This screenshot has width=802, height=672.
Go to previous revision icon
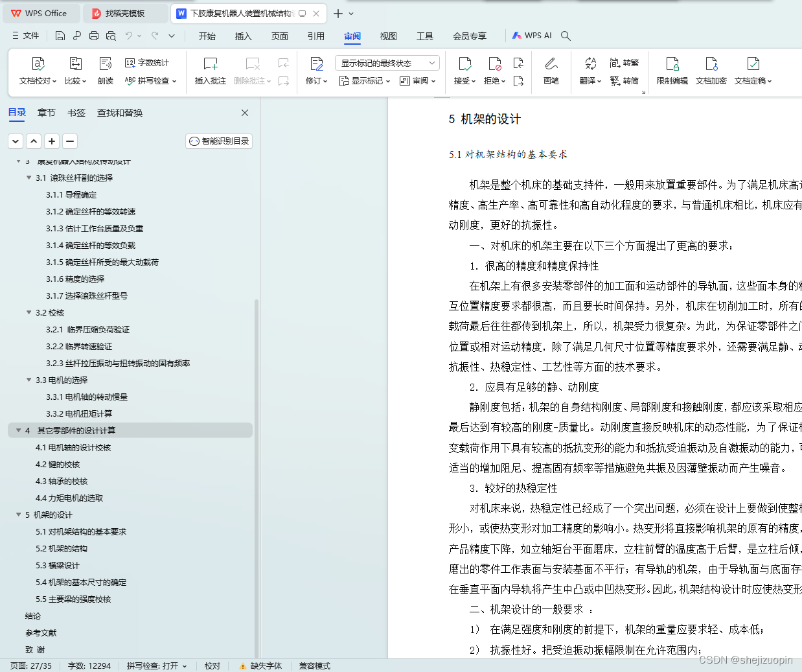518,63
